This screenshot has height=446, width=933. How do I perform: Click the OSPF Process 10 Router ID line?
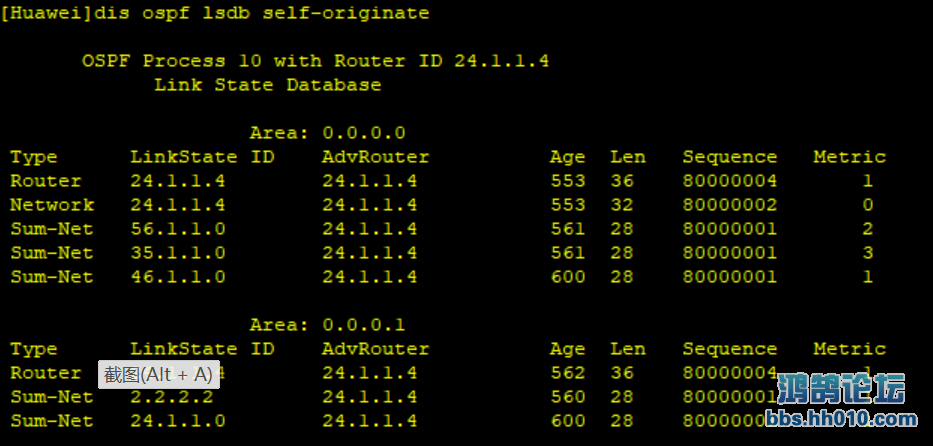point(315,61)
